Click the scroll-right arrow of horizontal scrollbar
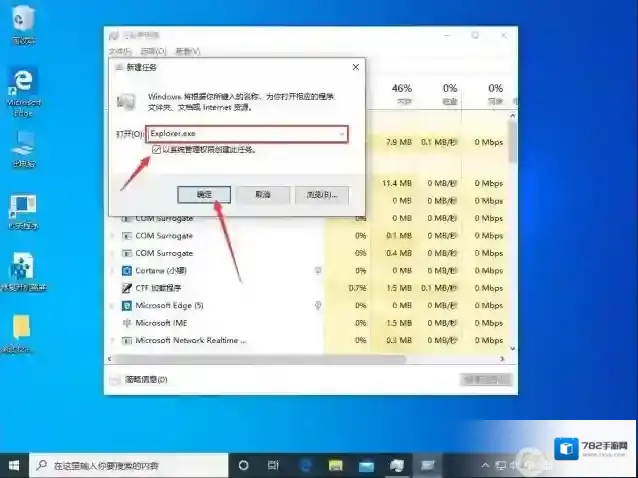The image size is (638, 478). tap(502, 359)
